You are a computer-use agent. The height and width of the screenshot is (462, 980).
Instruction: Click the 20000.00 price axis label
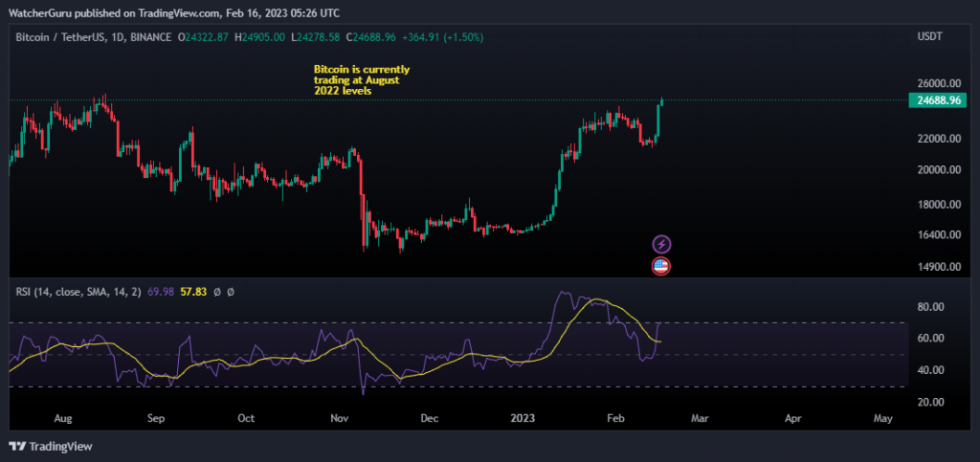coord(938,169)
